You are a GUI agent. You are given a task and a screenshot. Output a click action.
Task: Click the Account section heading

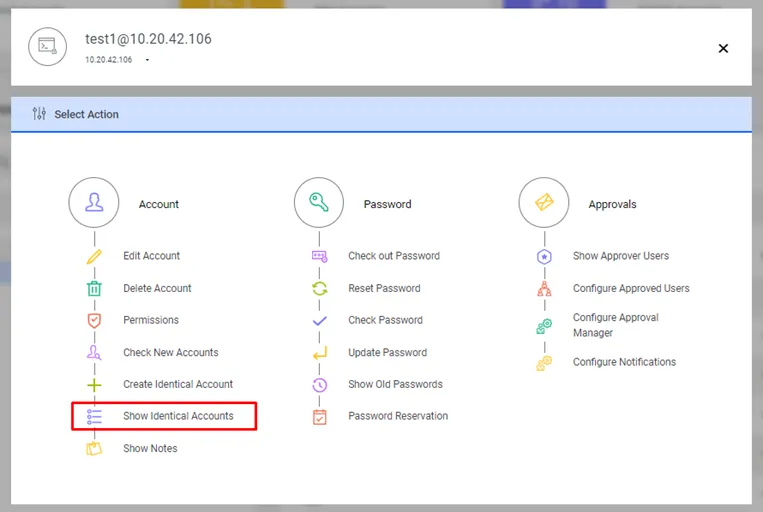pyautogui.click(x=159, y=204)
